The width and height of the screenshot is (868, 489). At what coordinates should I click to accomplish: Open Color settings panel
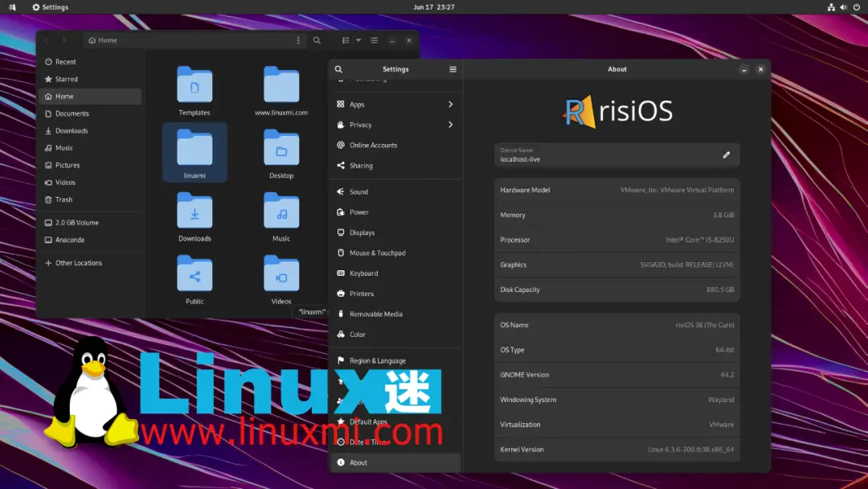pos(395,335)
